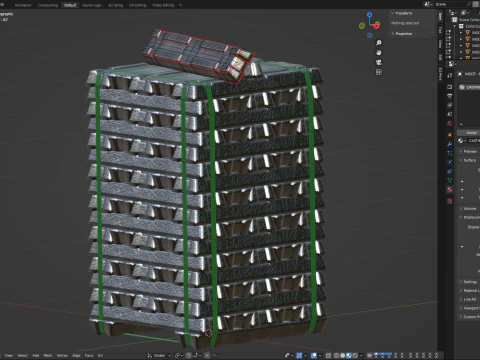Toggle snapping magnet in viewport header
The image size is (480, 360).
[189, 355]
